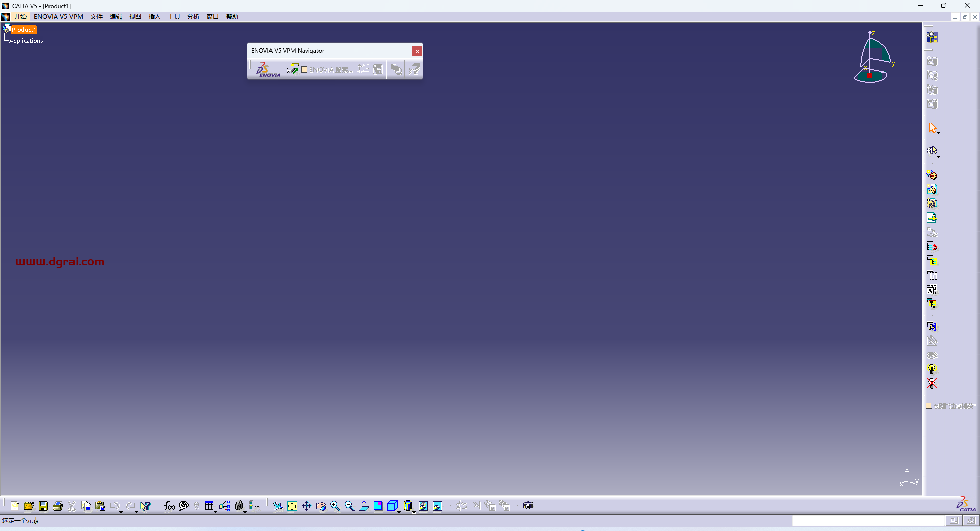Open the 文件 (File) menu
Viewport: 980px width, 531px height.
(96, 17)
